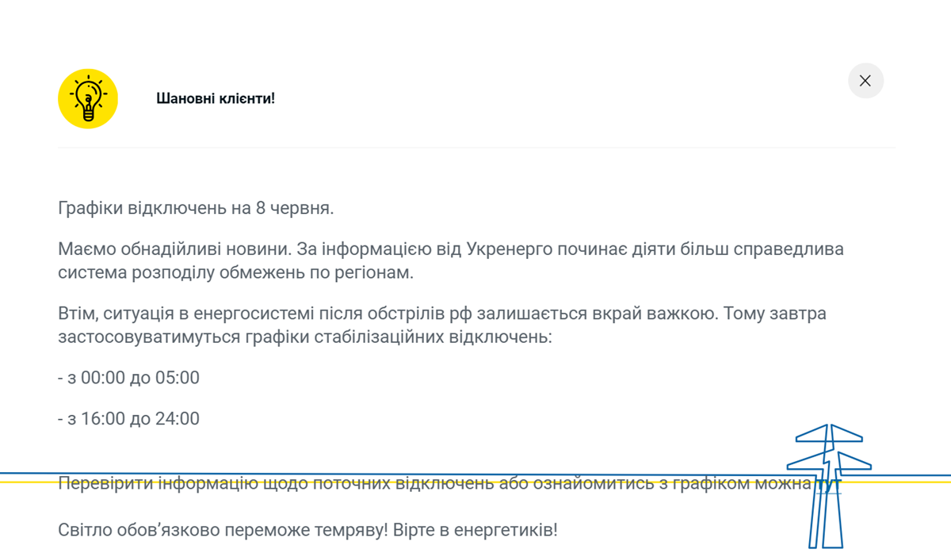951x560 pixels.
Task: Click the circular close button background
Action: point(865,81)
